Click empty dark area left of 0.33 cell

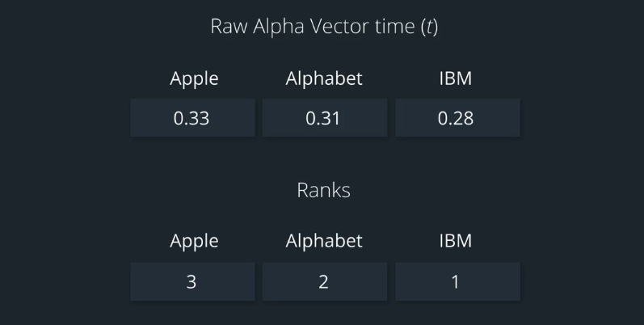(65, 118)
